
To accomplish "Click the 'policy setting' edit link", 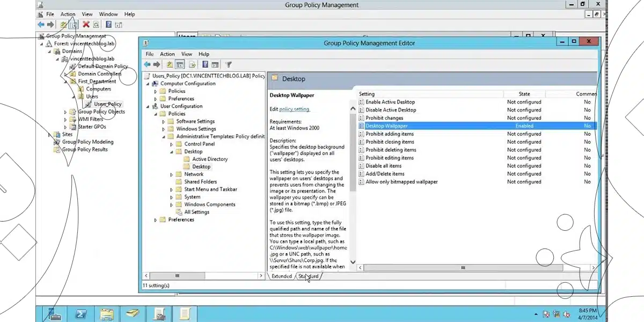I will coord(294,109).
